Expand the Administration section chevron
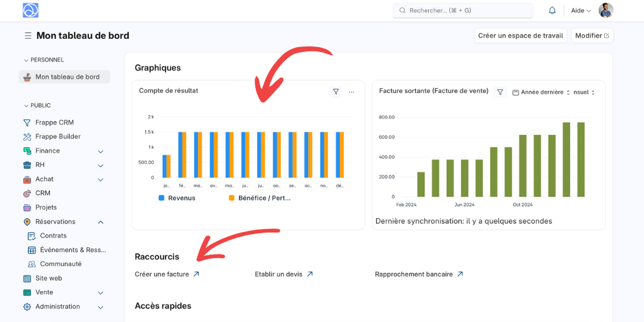 coord(101,307)
